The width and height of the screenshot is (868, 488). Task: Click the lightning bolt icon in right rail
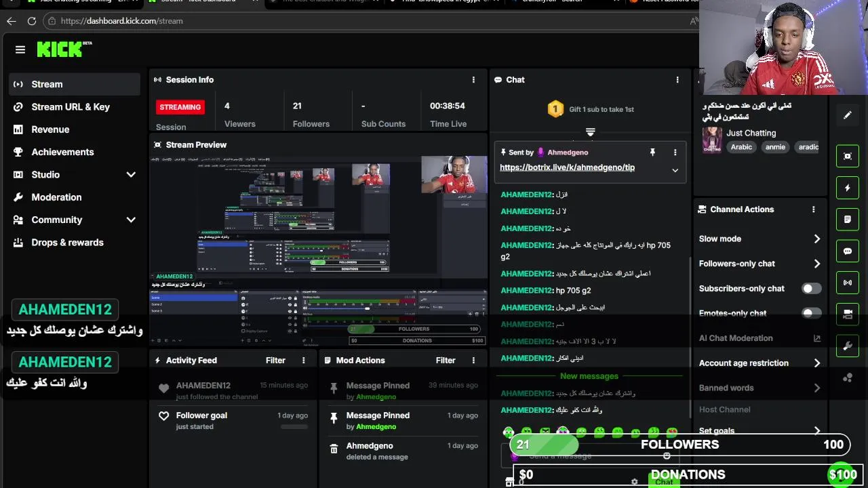pyautogui.click(x=847, y=188)
